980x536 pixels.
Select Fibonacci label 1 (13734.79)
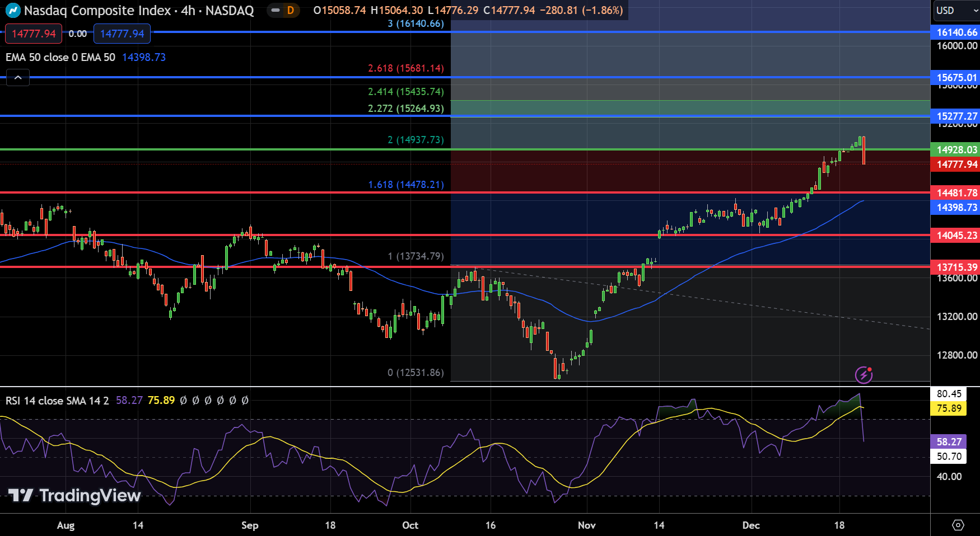416,256
